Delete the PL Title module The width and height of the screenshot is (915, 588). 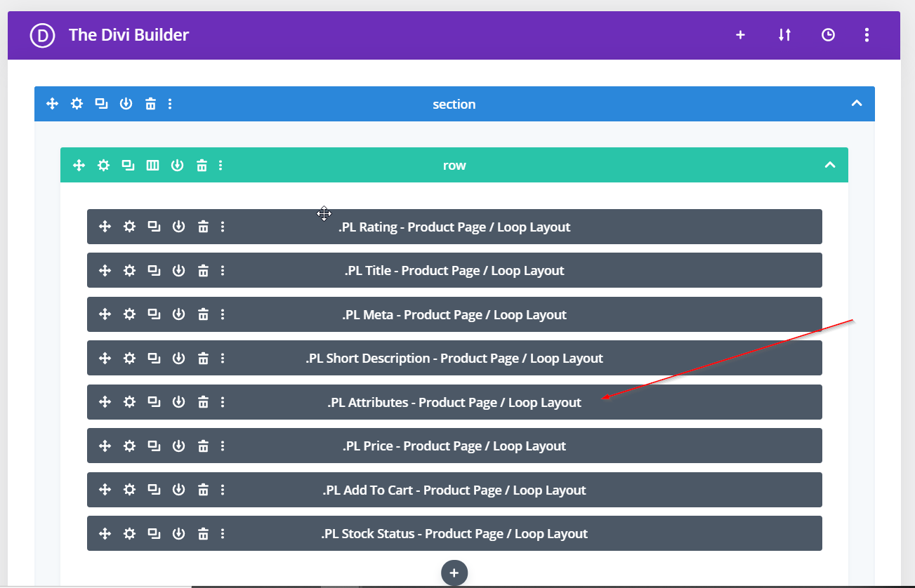coord(203,270)
